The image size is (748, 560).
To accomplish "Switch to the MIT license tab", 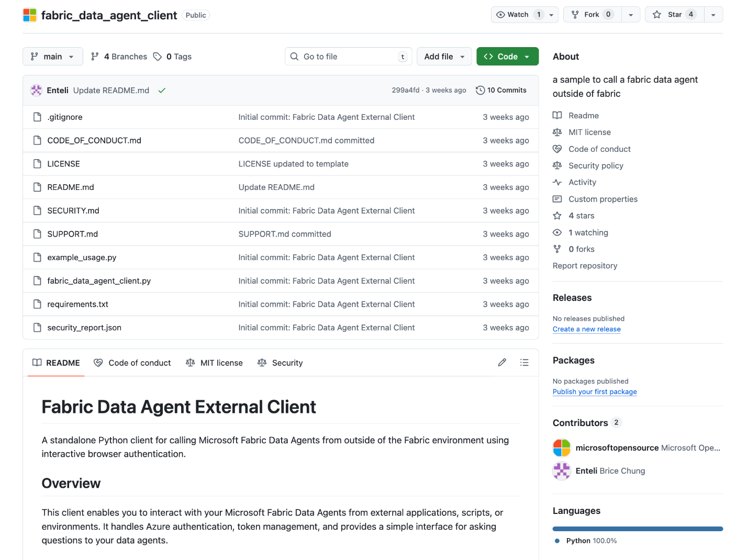I will (215, 363).
